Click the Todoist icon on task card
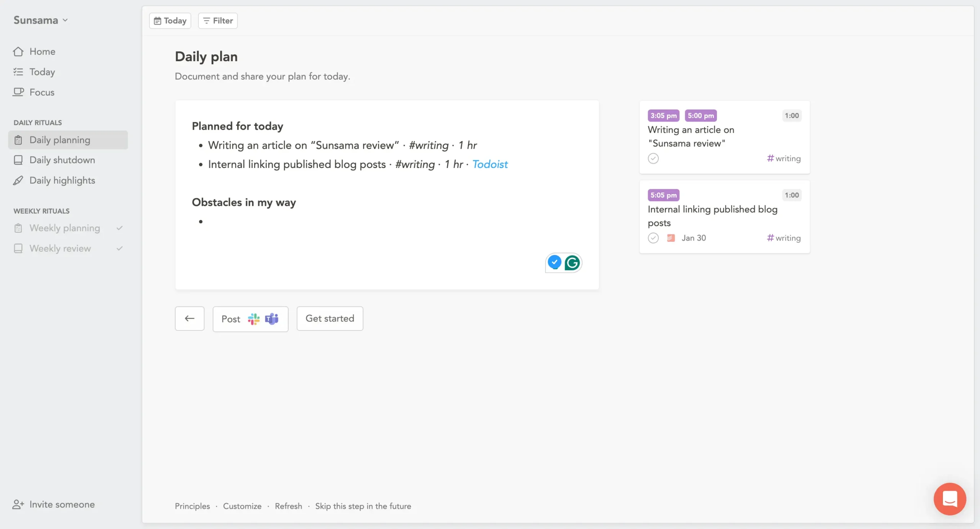 click(x=671, y=238)
